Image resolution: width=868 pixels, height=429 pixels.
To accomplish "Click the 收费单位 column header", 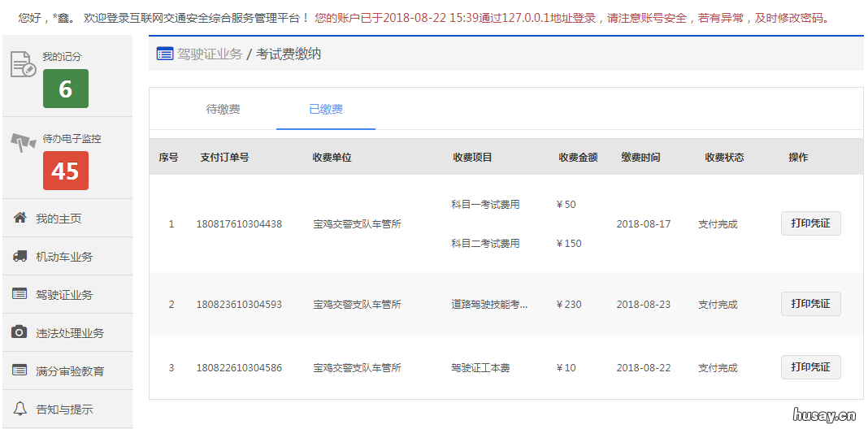I will coord(332,157).
